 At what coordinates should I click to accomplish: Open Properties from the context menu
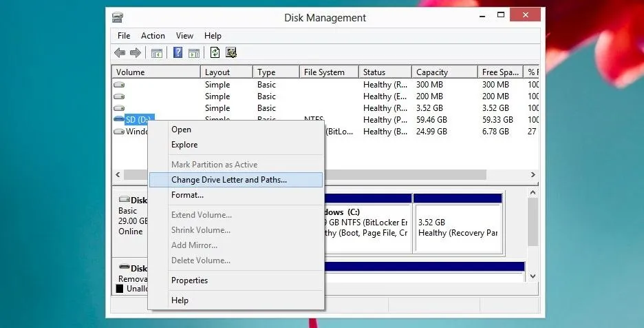pyautogui.click(x=236, y=280)
